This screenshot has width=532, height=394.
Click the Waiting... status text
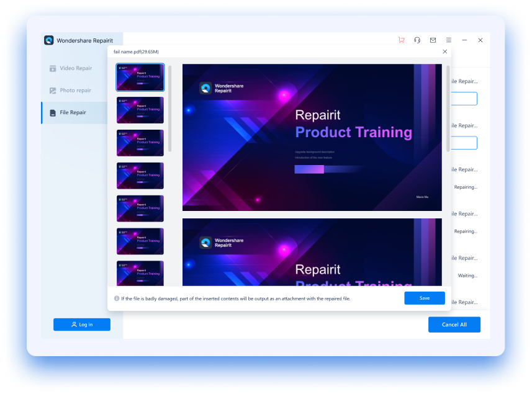467,275
